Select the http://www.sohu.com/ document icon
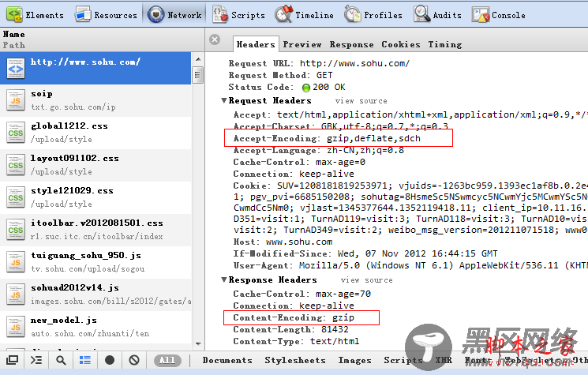This screenshot has width=588, height=375. pyautogui.click(x=16, y=68)
